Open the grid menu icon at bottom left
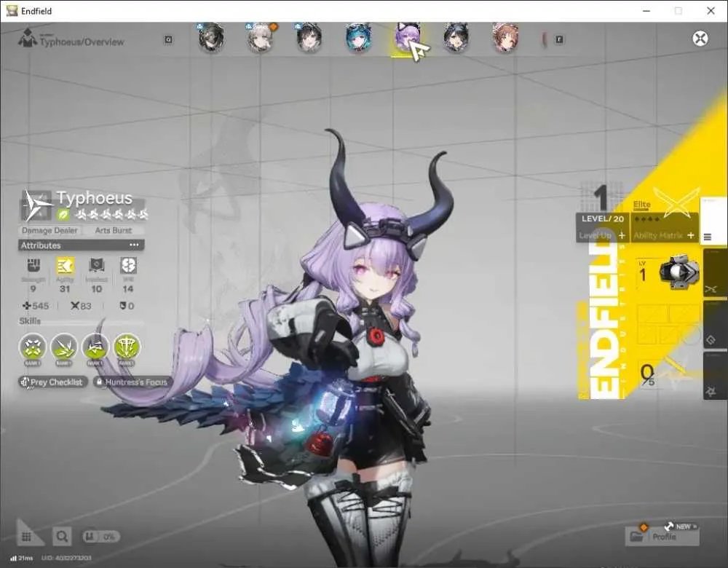The width and height of the screenshot is (728, 568). (27, 537)
